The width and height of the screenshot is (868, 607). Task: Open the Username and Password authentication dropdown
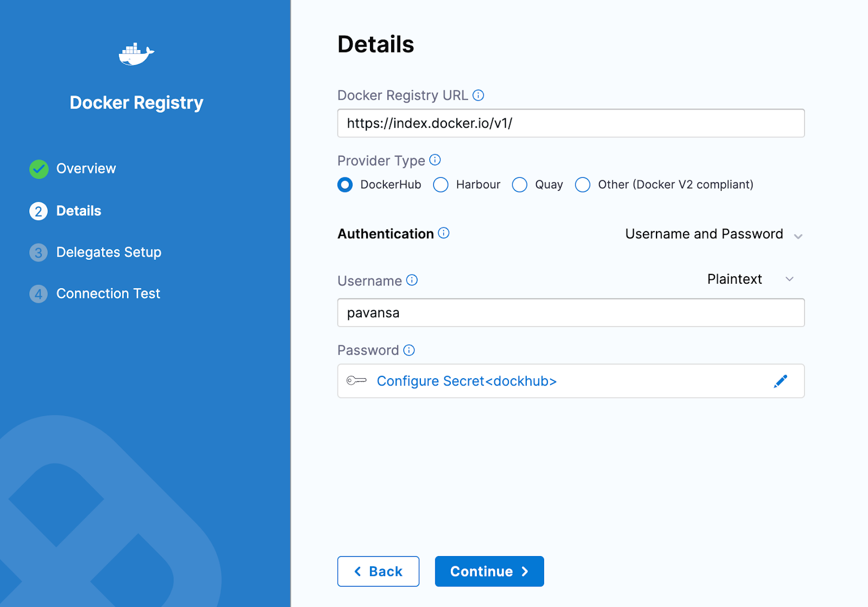[x=714, y=234]
